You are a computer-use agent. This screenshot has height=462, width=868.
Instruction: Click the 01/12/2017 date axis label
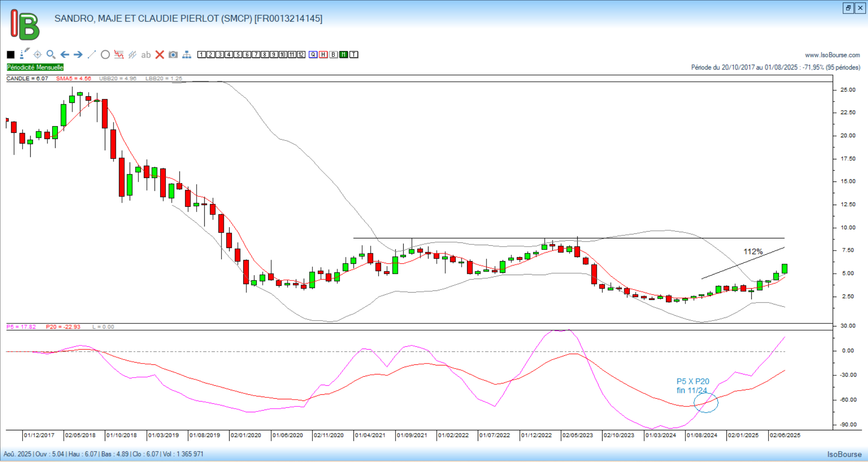39,435
